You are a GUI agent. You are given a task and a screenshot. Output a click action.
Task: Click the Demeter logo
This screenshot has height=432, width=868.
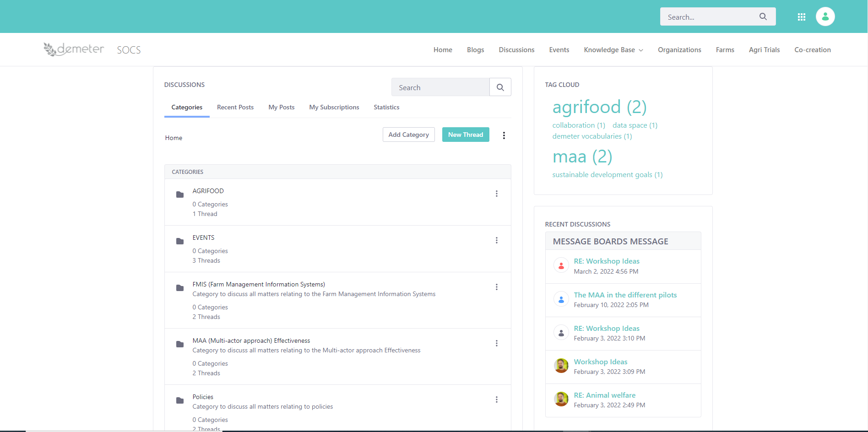(x=74, y=49)
